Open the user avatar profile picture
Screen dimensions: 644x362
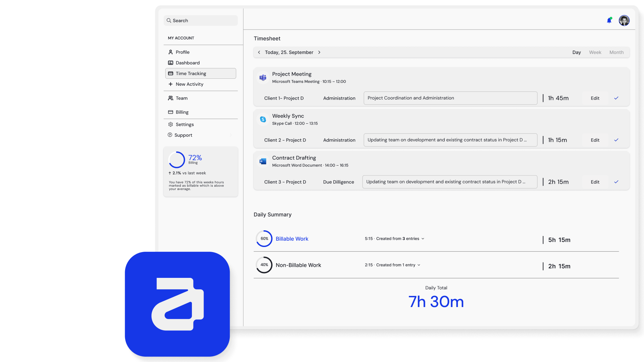(624, 20)
